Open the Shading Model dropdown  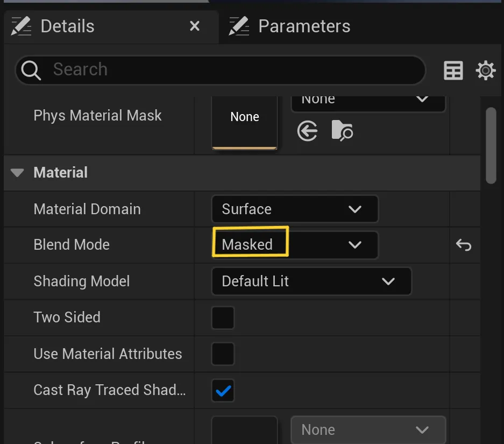point(311,281)
